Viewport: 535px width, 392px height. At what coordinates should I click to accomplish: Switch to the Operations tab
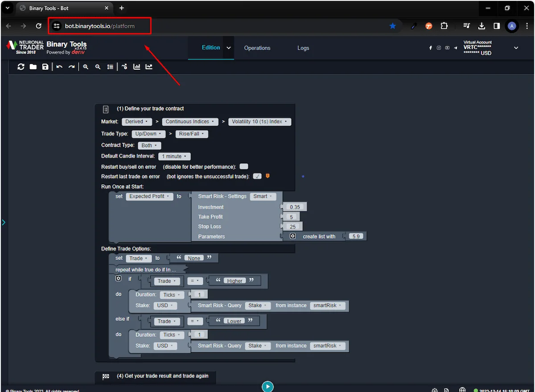coord(257,48)
